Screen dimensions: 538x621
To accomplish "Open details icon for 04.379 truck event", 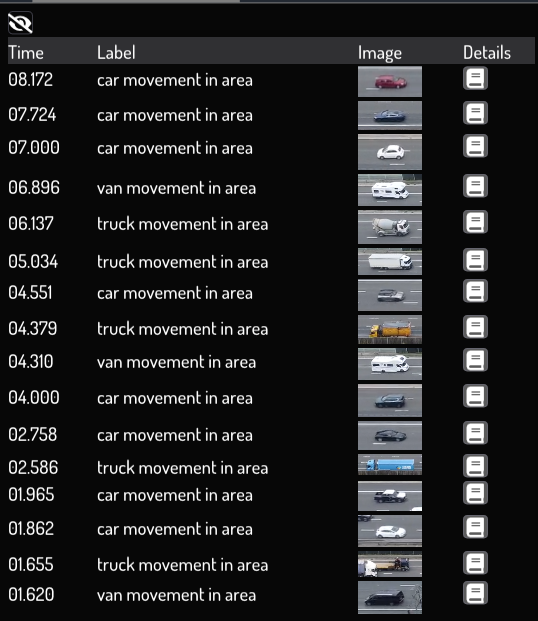I will pos(475,327).
